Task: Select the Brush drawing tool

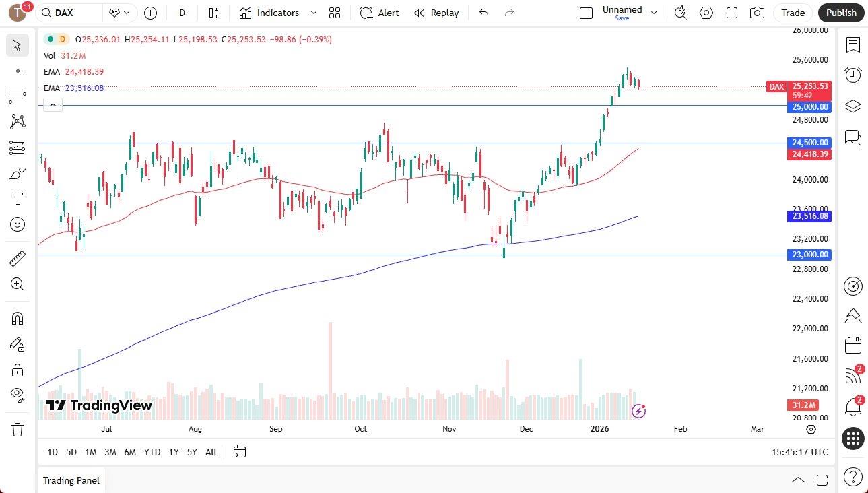Action: (x=17, y=172)
